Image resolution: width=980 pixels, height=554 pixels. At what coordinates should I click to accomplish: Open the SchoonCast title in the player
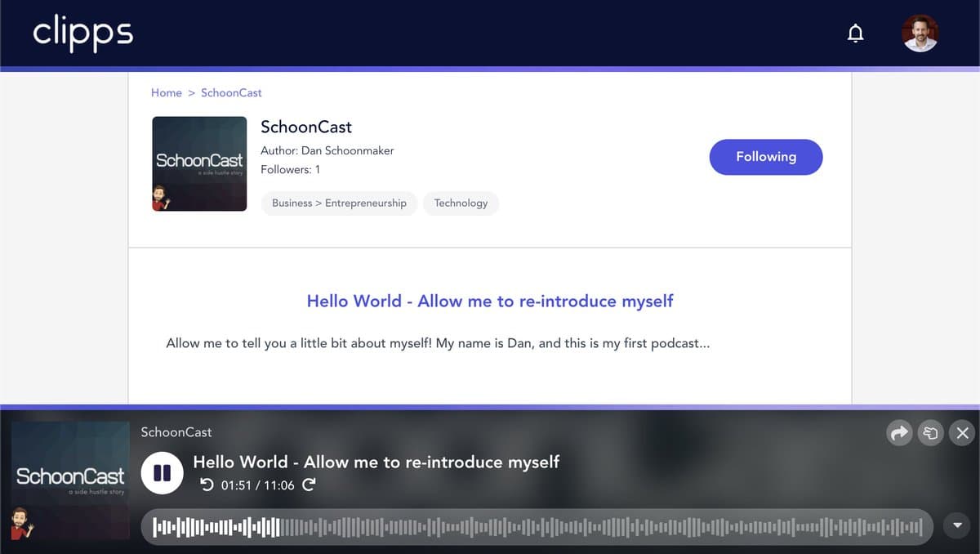click(x=176, y=431)
